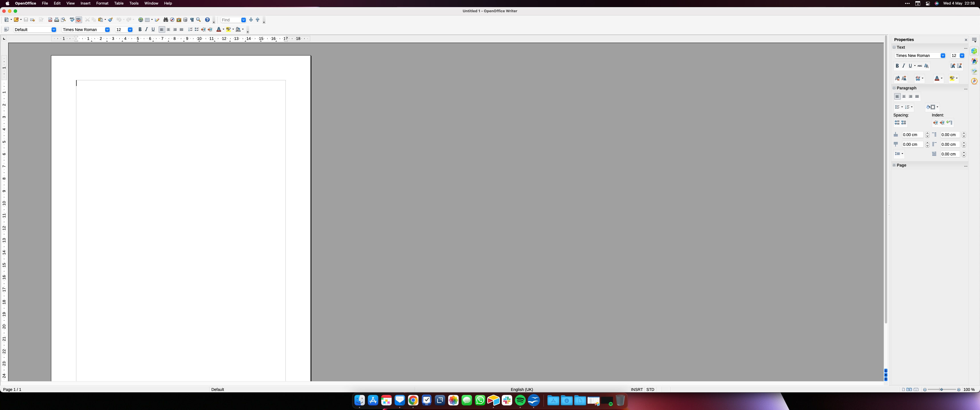Click the Insert Table icon
This screenshot has height=410, width=980.
tap(148, 19)
